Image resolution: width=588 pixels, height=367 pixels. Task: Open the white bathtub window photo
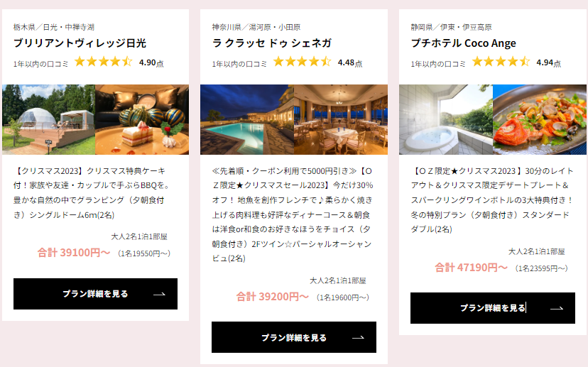point(446,119)
